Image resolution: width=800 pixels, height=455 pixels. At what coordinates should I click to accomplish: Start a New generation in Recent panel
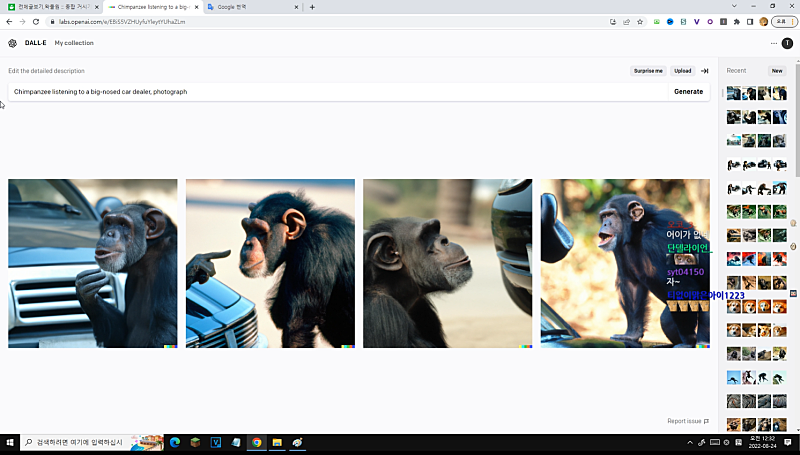point(777,71)
